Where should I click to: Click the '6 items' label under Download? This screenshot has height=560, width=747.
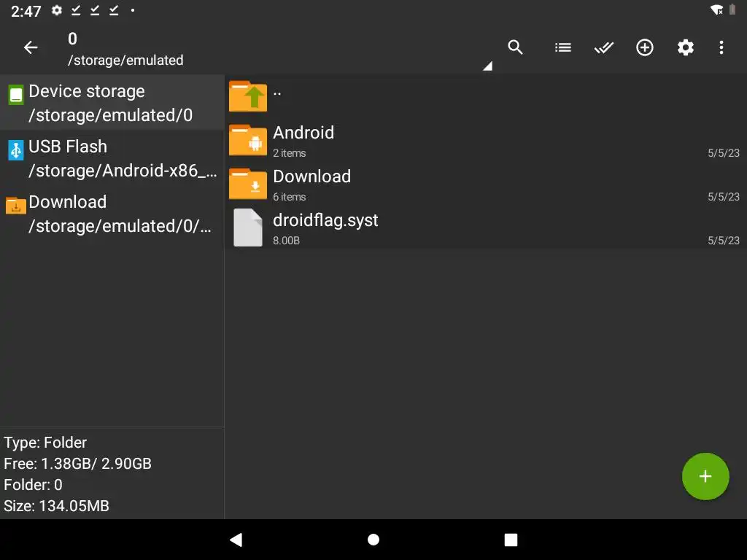tap(289, 197)
